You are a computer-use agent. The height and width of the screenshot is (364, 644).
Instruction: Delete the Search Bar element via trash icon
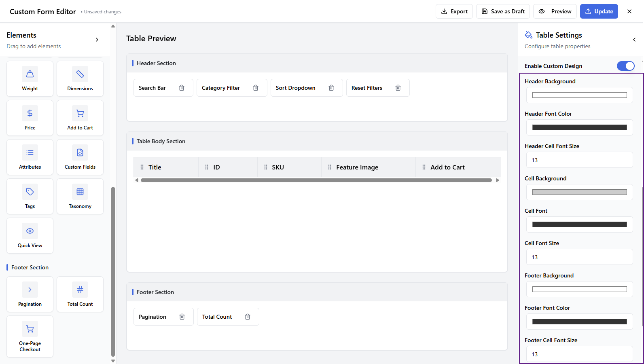[182, 88]
